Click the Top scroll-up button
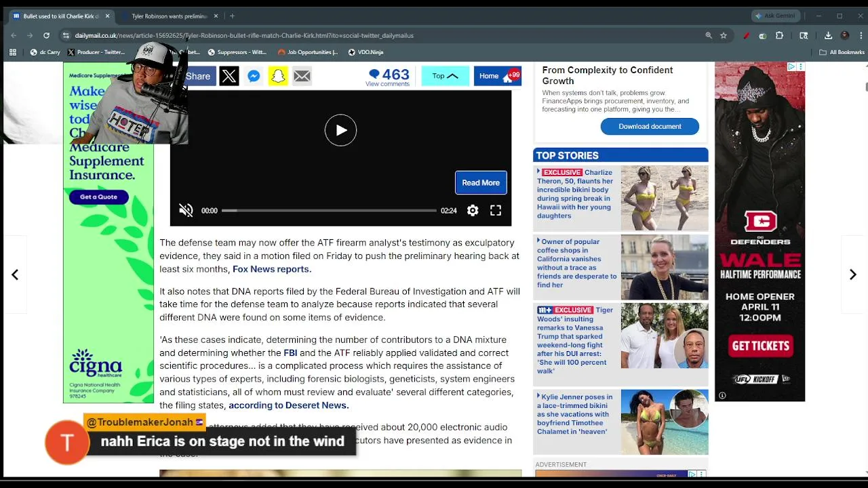Viewport: 868px width, 488px height. click(446, 76)
